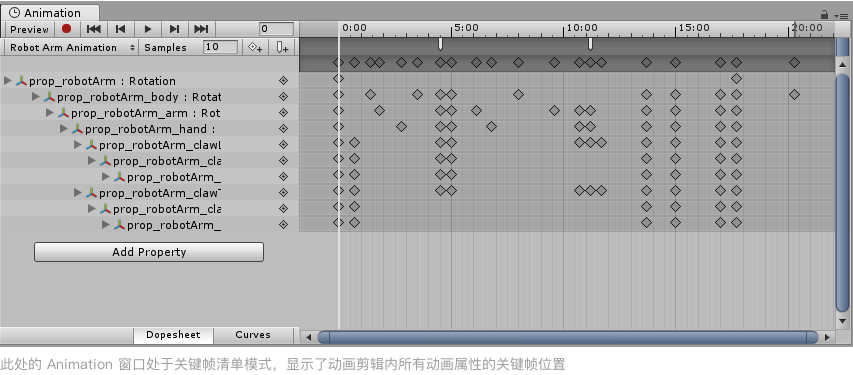
Task: Enable the red record keyframe button
Action: pyautogui.click(x=66, y=29)
